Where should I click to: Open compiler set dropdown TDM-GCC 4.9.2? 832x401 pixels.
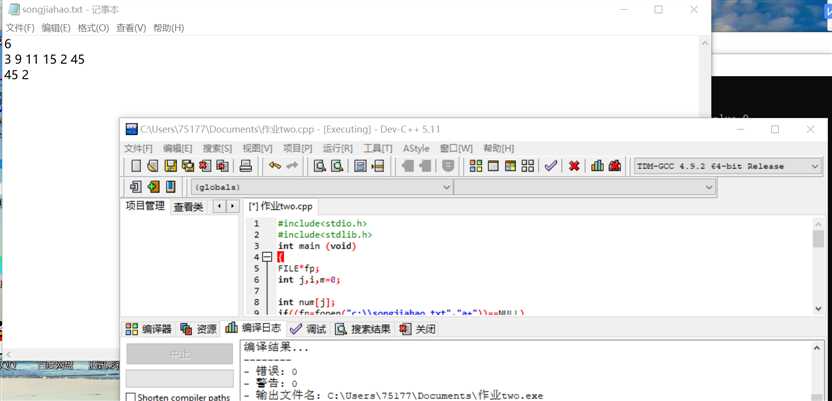coord(728,166)
